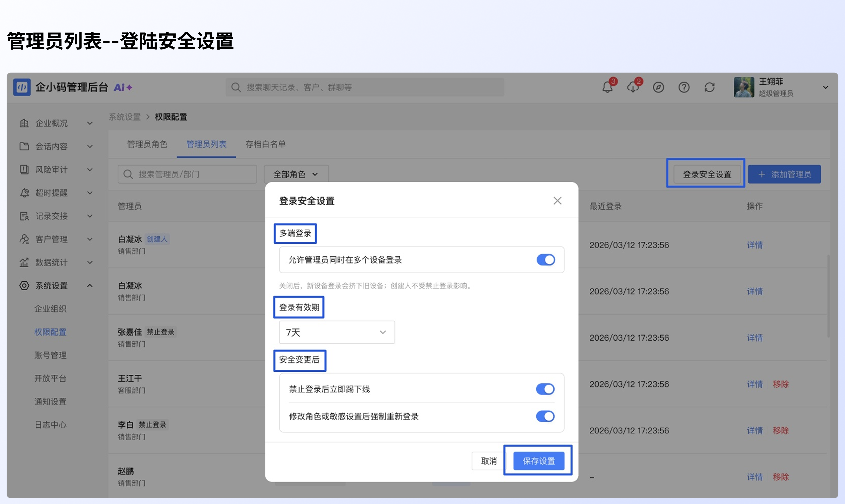845x504 pixels.
Task: Expand the 风险审计 menu chevron
Action: tap(90, 170)
